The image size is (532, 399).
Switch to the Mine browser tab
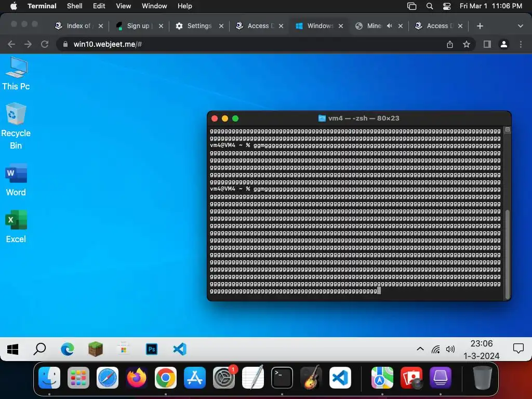[x=374, y=26]
